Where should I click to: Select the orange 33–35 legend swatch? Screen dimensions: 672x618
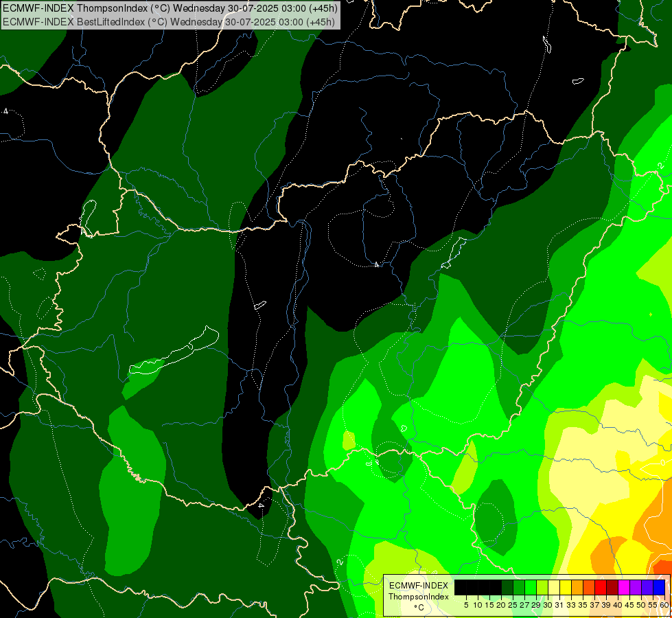(x=577, y=587)
